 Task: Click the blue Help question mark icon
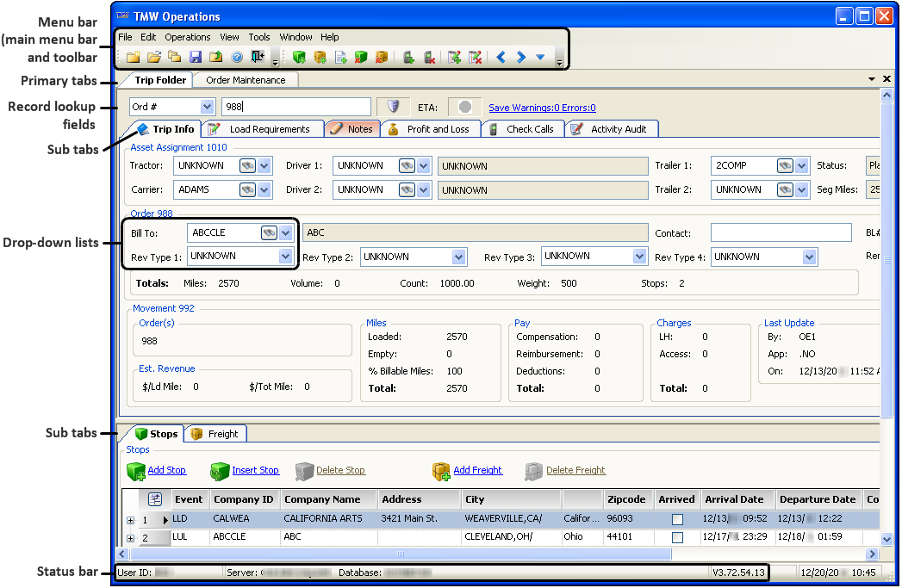[x=237, y=58]
